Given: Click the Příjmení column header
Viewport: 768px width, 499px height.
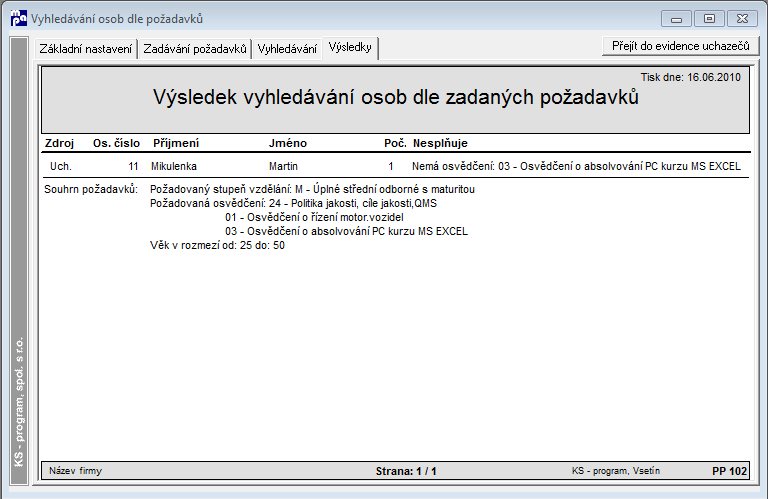Looking at the screenshot, I should (x=176, y=143).
